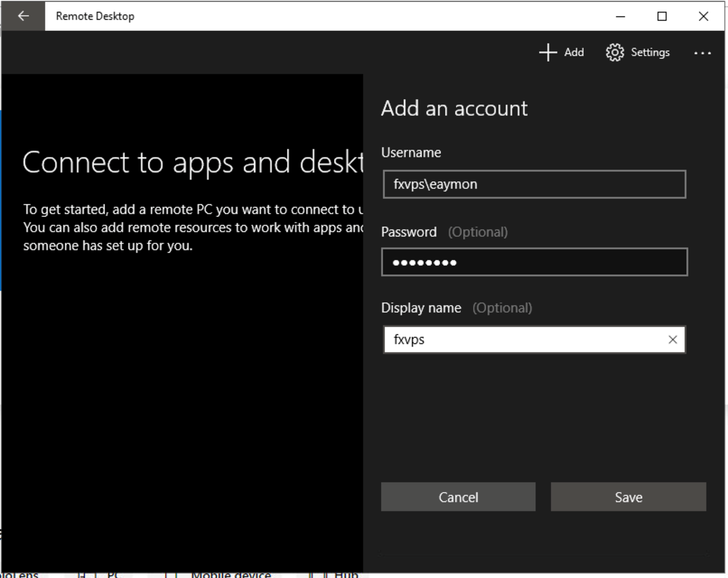
Task: Click the 'Connect to apps and deskt' heading
Action: pos(193,163)
